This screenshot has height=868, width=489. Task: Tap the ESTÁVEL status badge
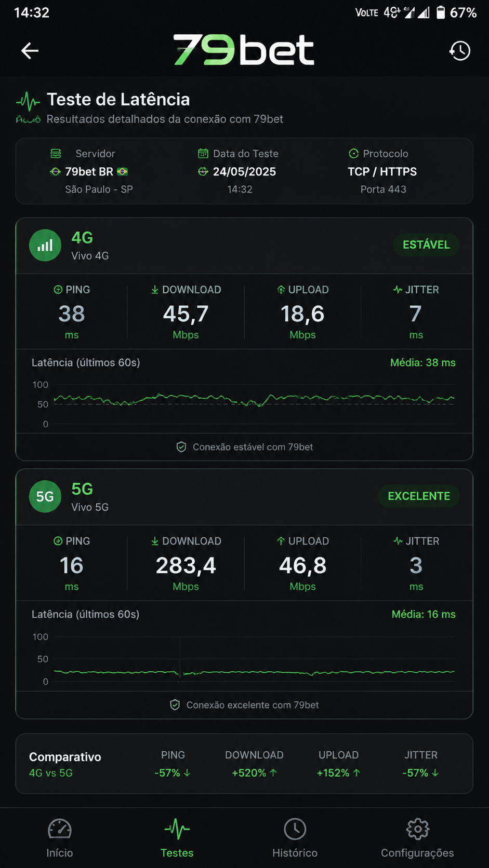(x=426, y=245)
